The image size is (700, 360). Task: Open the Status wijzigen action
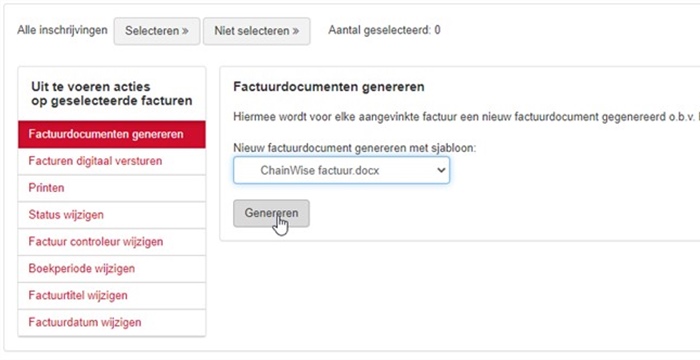point(112,215)
